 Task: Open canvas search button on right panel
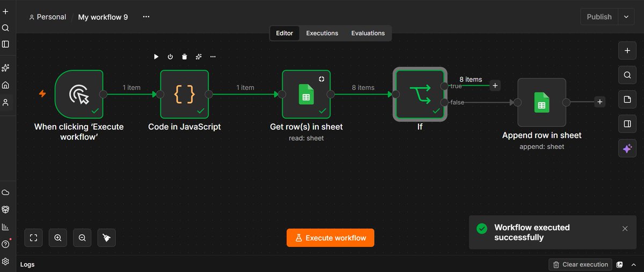[627, 75]
